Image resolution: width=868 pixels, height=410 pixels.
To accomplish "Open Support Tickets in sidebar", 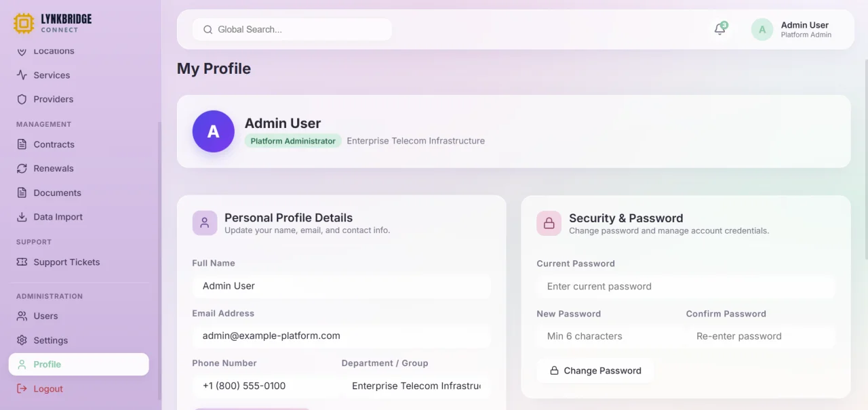I will click(79, 262).
